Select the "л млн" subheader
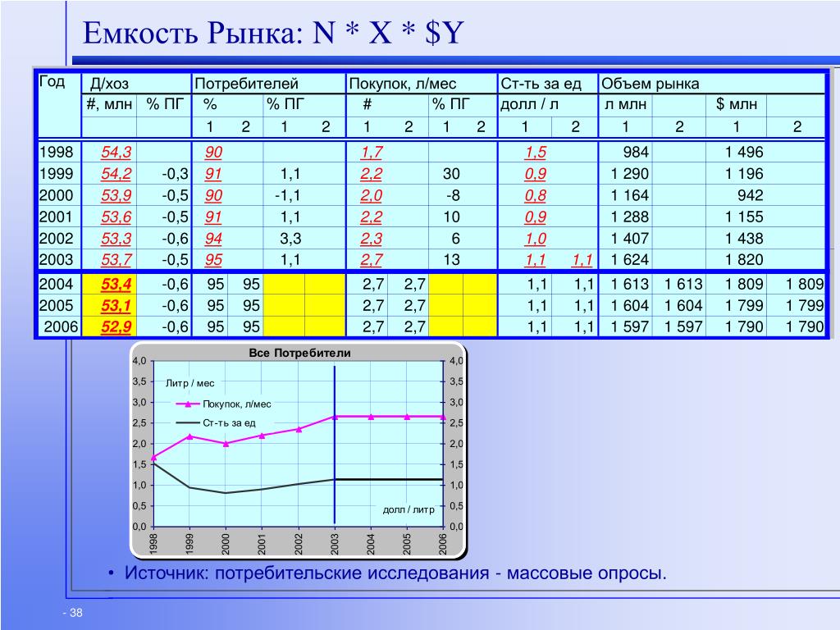This screenshot has width=840, height=630. tap(626, 104)
